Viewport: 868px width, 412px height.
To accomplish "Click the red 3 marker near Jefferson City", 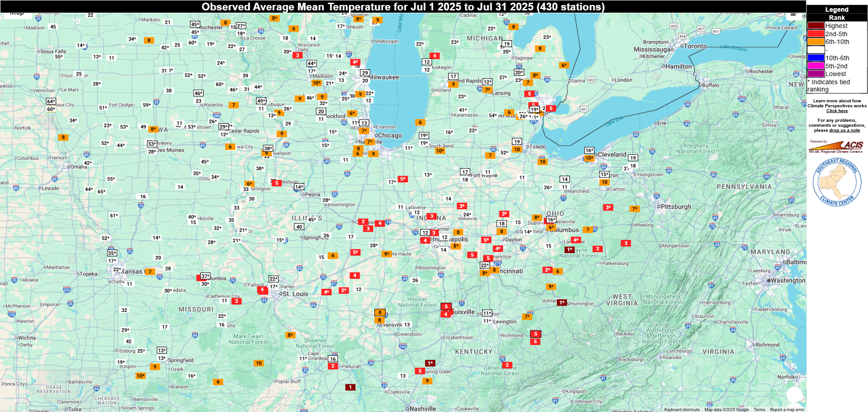I will click(x=236, y=301).
